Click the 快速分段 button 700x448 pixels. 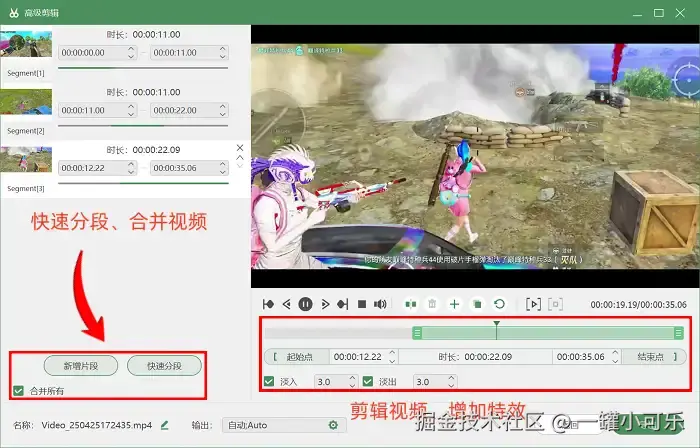(x=164, y=366)
